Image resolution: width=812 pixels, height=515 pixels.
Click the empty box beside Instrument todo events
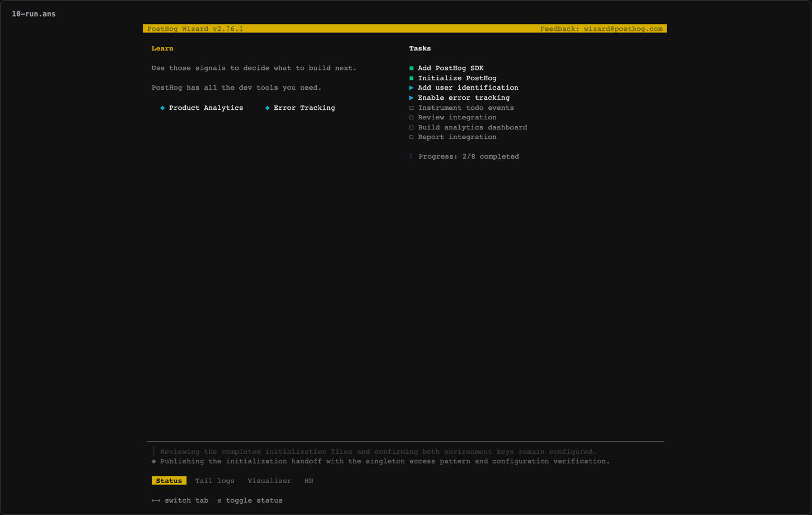[x=412, y=108]
